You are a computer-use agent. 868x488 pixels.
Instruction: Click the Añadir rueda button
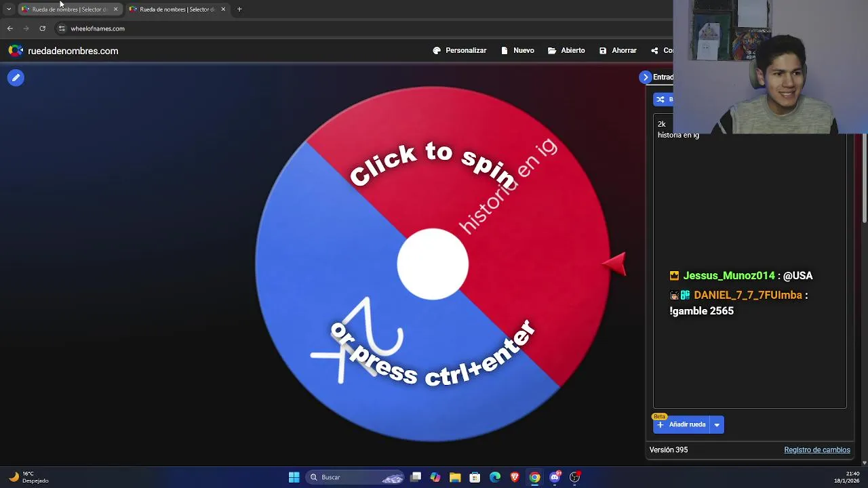pos(682,425)
